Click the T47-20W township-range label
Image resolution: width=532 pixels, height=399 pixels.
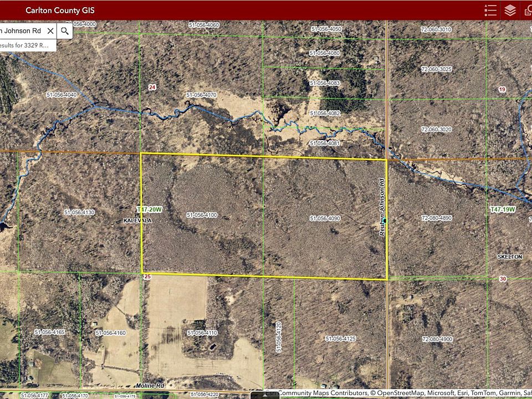click(x=149, y=209)
